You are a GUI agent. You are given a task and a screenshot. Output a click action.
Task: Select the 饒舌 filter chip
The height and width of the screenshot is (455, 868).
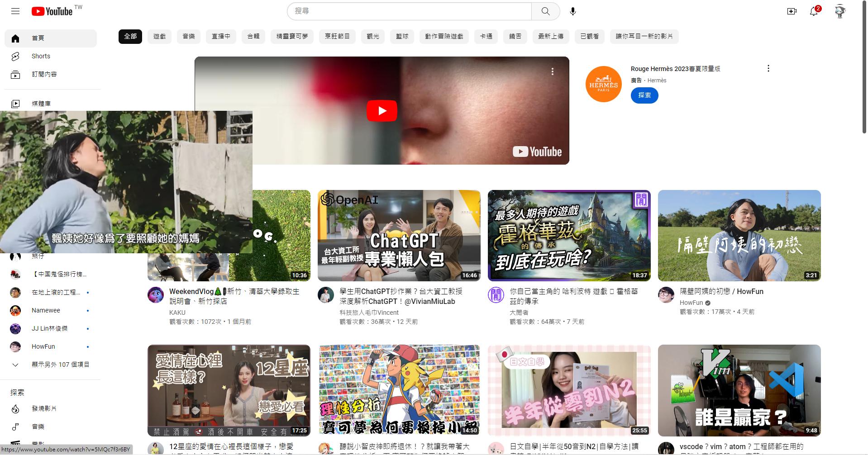pyautogui.click(x=515, y=36)
